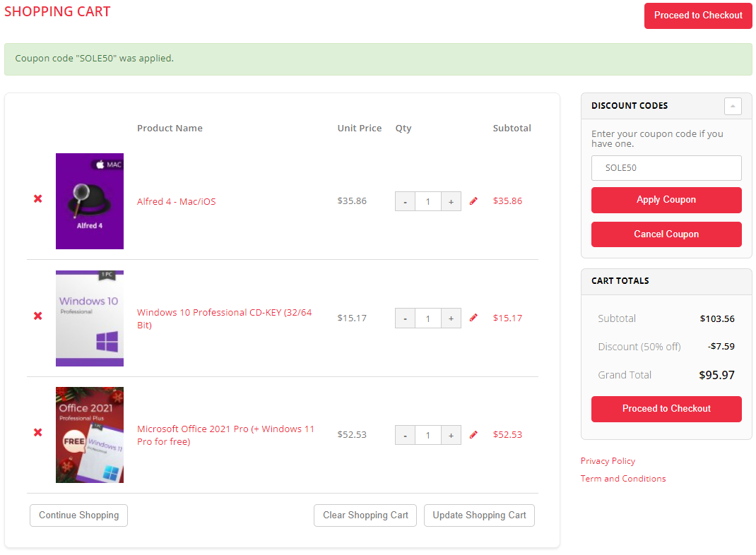Click the cart Subtotal value $103.56
Screen dimensions: 756x555
click(x=717, y=318)
